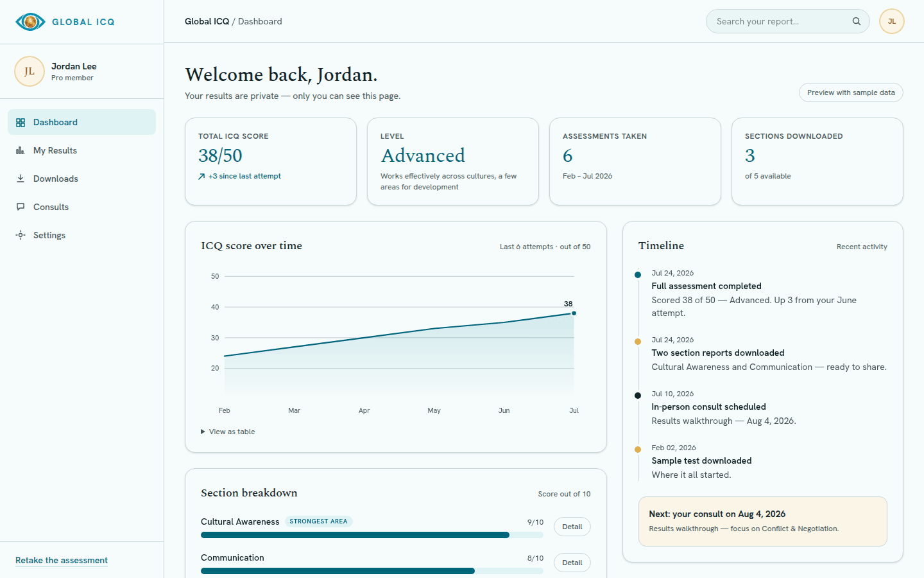
Task: Click the '9/10' Cultural Awareness score
Action: pyautogui.click(x=535, y=522)
